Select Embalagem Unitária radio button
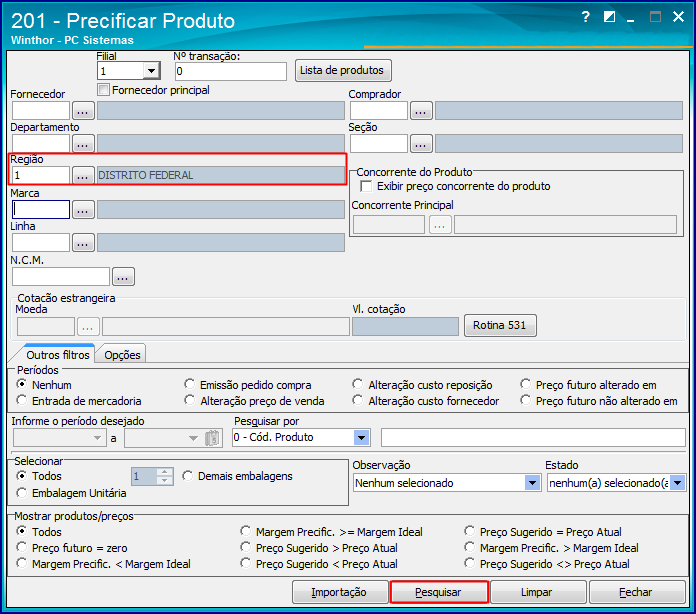The image size is (696, 614). pyautogui.click(x=21, y=492)
